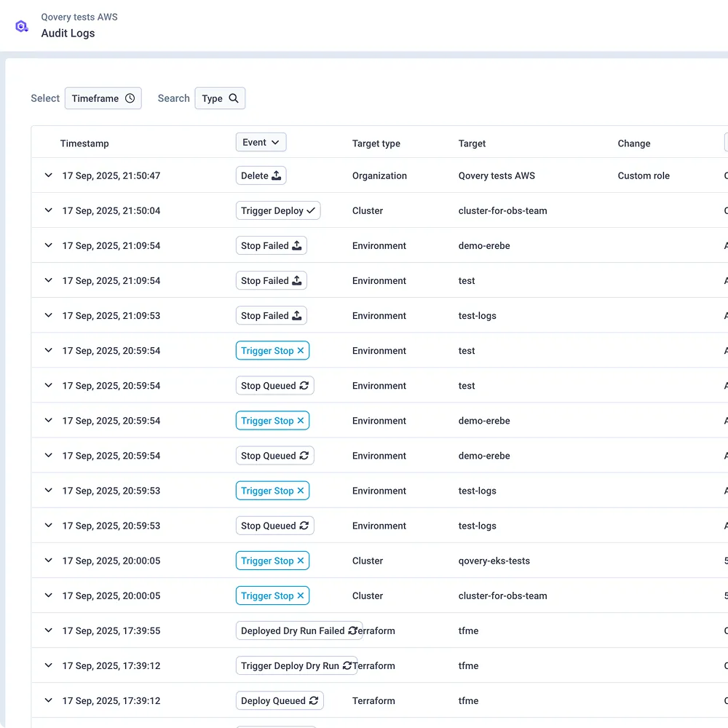Click the refresh icon in the Deployed Dry Run Failed badge
Viewport: 728px width, 728px height.
353,630
